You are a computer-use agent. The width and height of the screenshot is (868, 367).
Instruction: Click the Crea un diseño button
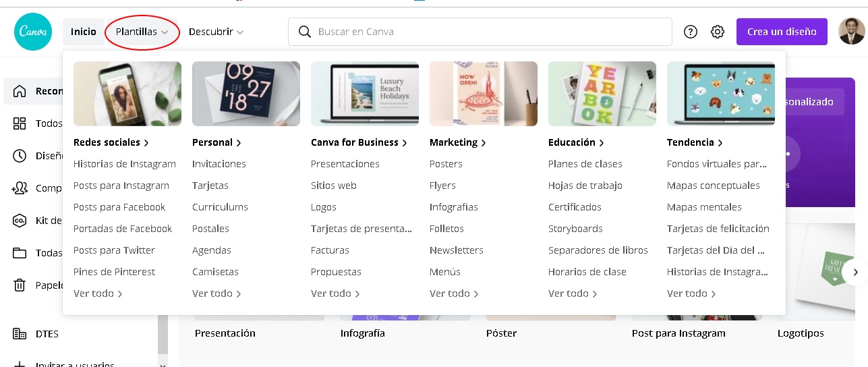(x=782, y=32)
